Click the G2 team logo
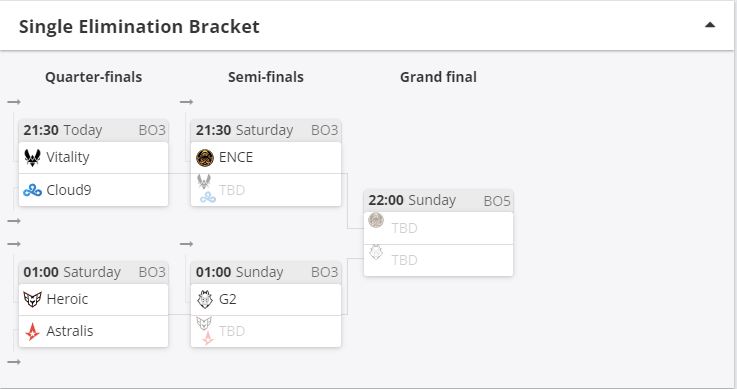Viewport: 737px width, 389px height. pyautogui.click(x=205, y=299)
